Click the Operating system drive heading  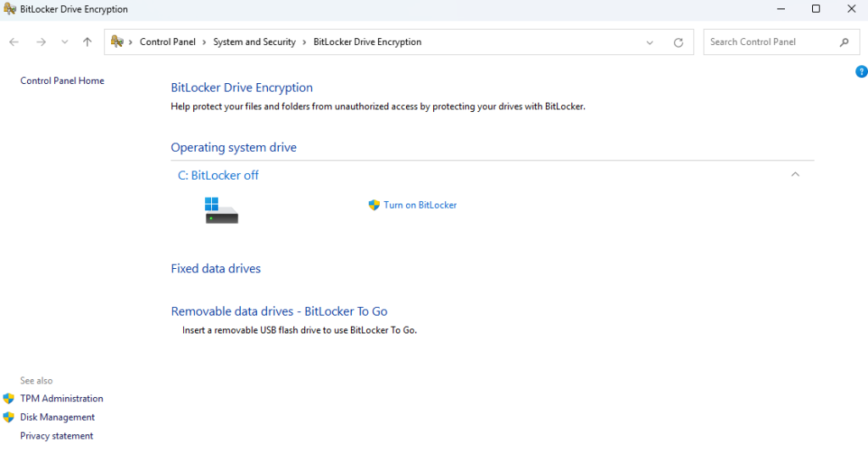coord(234,148)
